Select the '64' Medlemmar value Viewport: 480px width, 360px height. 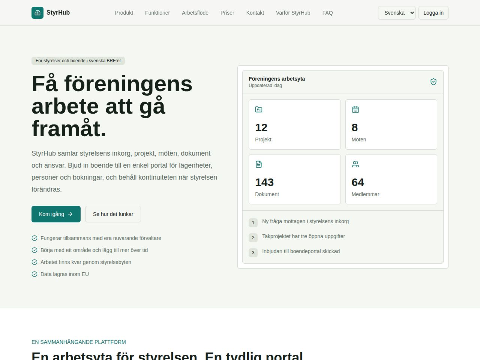point(358,182)
